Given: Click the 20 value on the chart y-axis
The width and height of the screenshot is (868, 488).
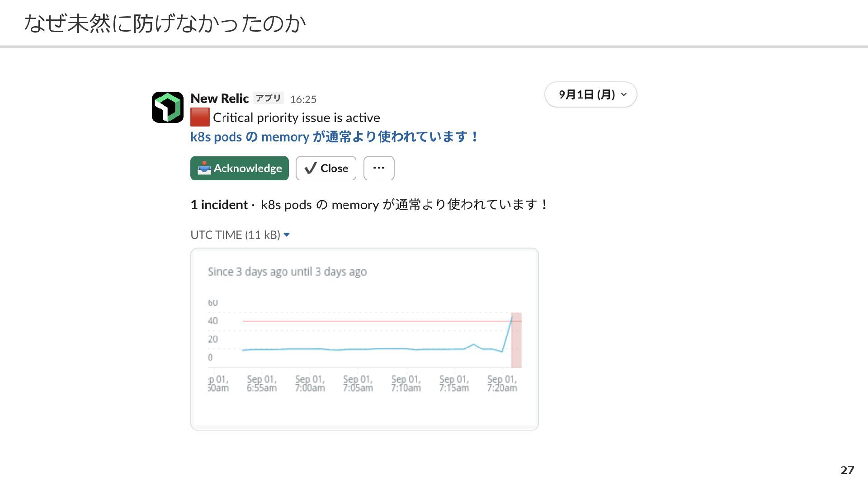Looking at the screenshot, I should click(x=213, y=339).
